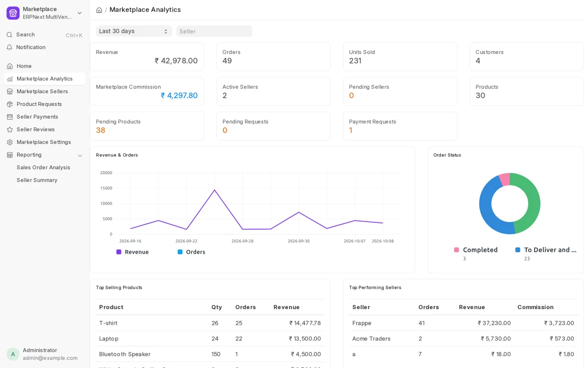This screenshot has width=588, height=368.
Task: Click the Pending Sellers card
Action: tap(400, 91)
